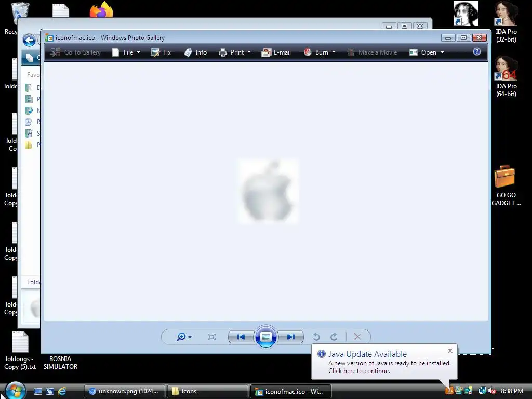The image size is (532, 399).
Task: Launch Internet Explorer from Quick Launch
Action: pos(62,391)
